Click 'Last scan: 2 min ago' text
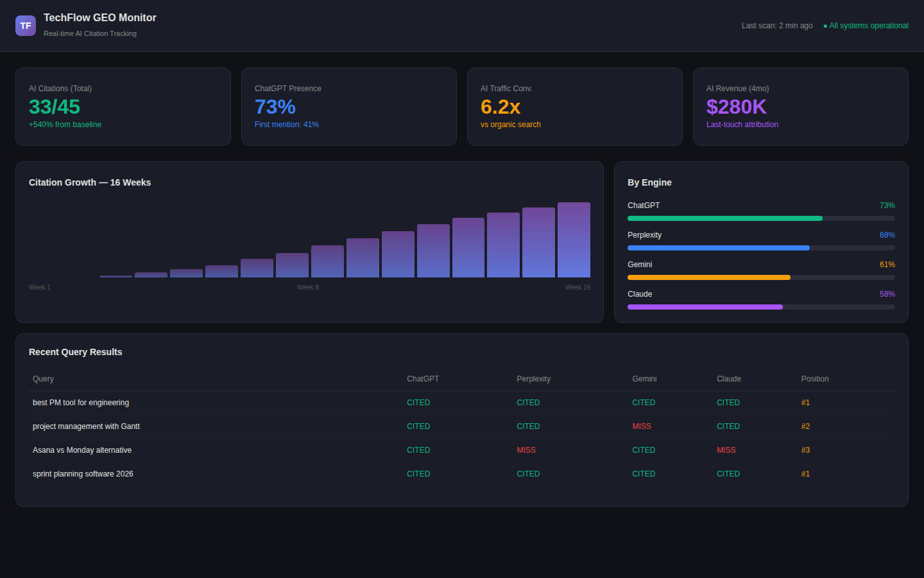Screen dimensions: 924x578 tap(777, 26)
